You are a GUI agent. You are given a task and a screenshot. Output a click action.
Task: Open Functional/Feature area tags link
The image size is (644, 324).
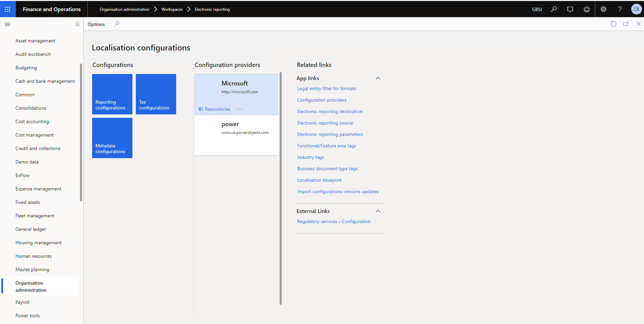(327, 146)
